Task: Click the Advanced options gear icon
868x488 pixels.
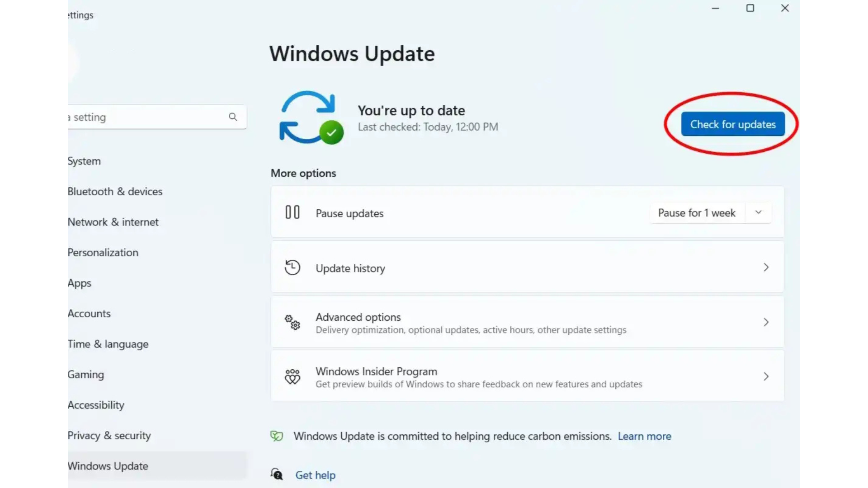Action: pos(292,322)
